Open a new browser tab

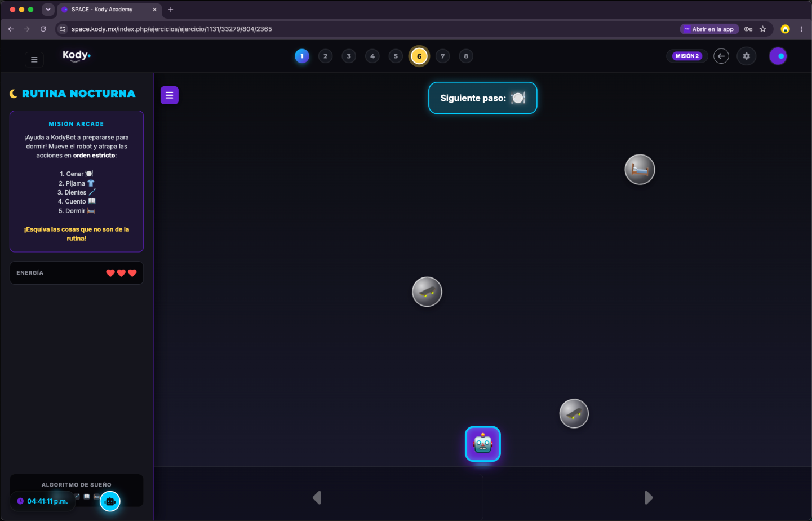(x=171, y=10)
